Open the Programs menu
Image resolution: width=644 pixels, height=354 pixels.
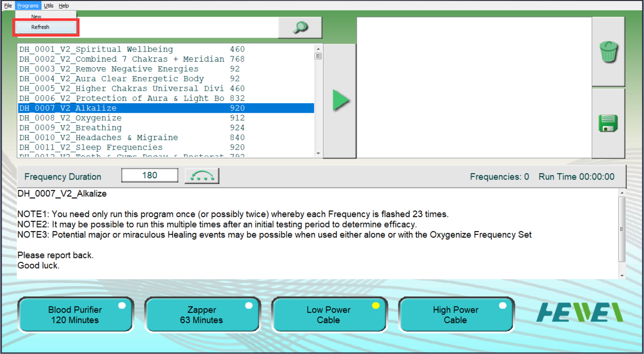pos(28,6)
